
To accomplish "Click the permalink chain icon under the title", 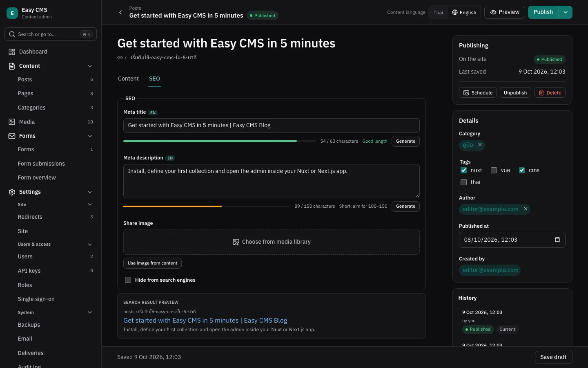I will pyautogui.click(x=120, y=58).
